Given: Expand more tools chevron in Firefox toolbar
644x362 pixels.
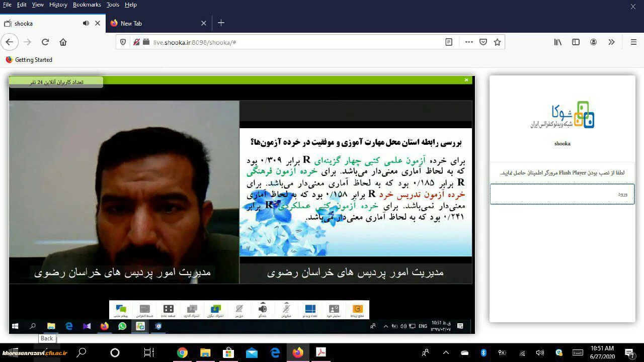Looking at the screenshot, I should (611, 42).
